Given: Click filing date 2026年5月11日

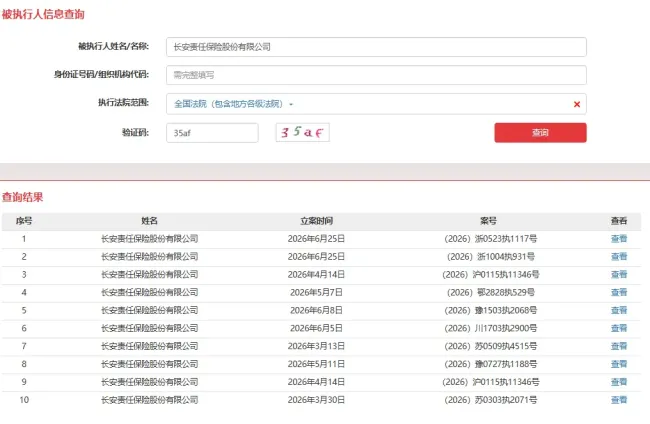Looking at the screenshot, I should 316,364.
